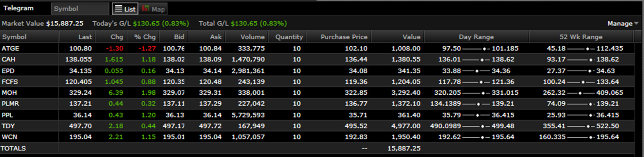The width and height of the screenshot is (644, 157).
Task: Select the MOH symbol
Action: [x=9, y=93]
